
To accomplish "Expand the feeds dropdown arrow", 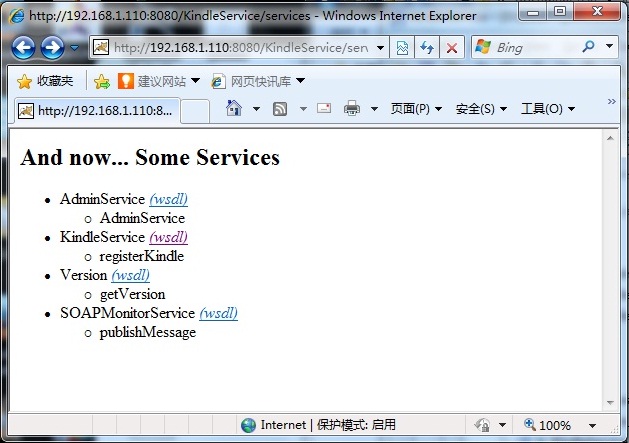I will click(x=303, y=109).
